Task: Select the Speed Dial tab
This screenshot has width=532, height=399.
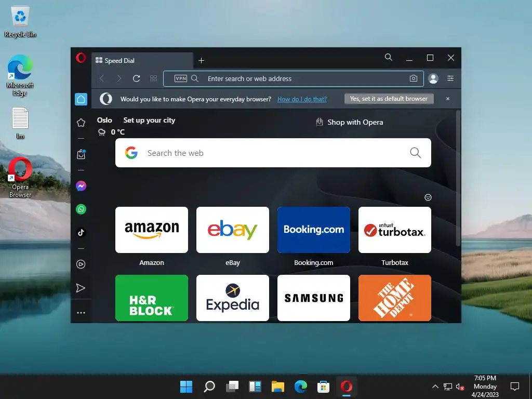Action: [142, 60]
